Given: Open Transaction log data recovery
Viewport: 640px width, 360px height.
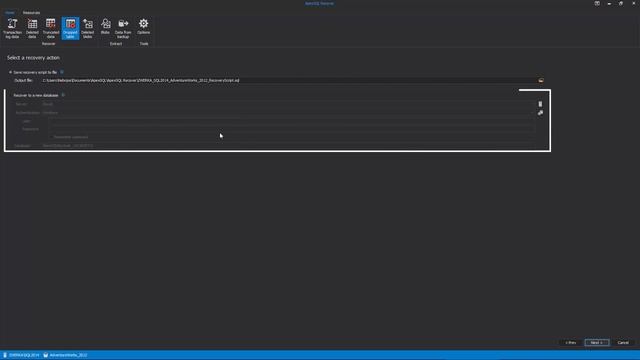Looking at the screenshot, I should click(12, 28).
